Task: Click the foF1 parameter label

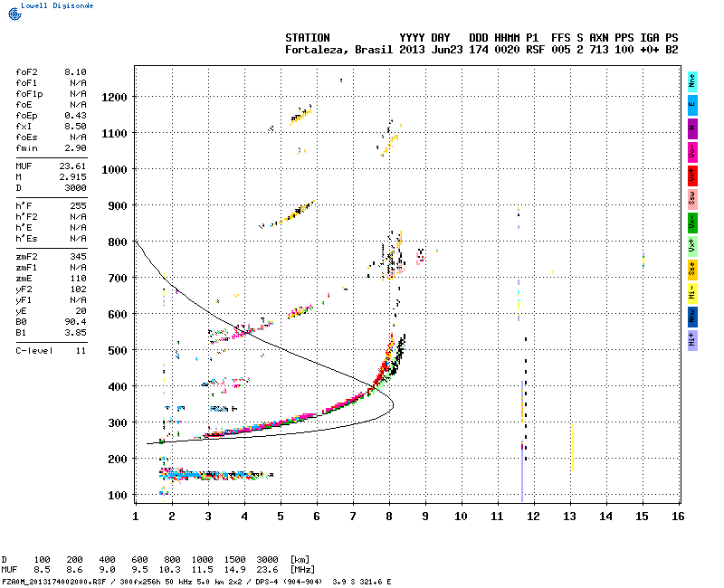Action: 26,83
